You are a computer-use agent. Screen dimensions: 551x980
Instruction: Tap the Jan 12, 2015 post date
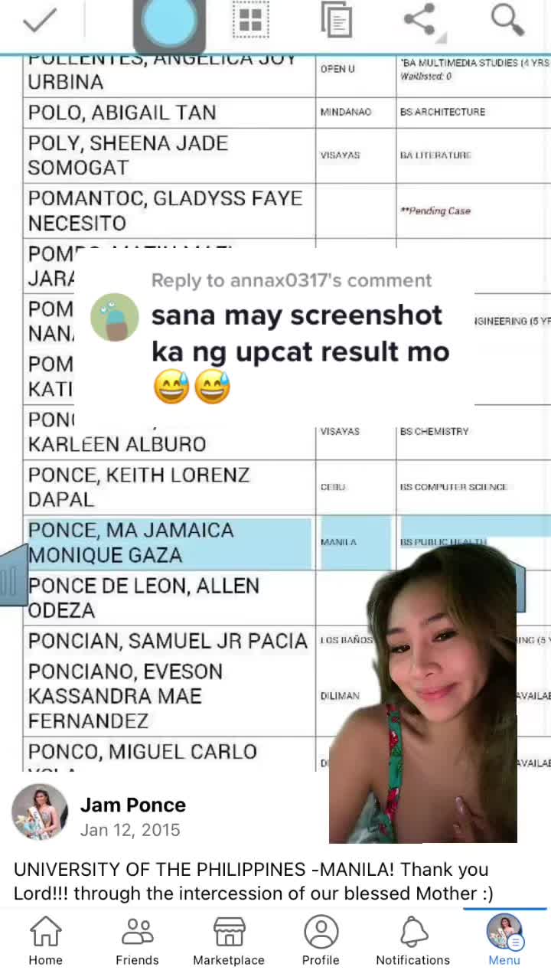click(130, 830)
